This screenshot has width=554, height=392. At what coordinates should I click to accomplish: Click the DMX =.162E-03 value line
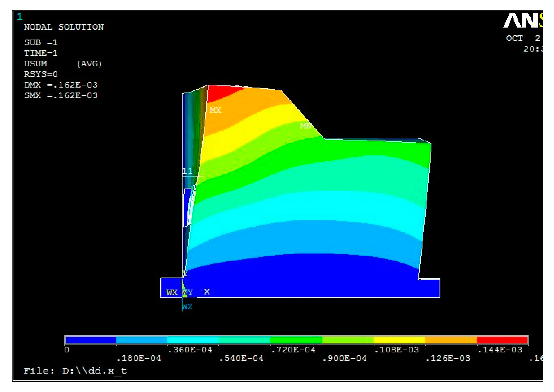[61, 85]
